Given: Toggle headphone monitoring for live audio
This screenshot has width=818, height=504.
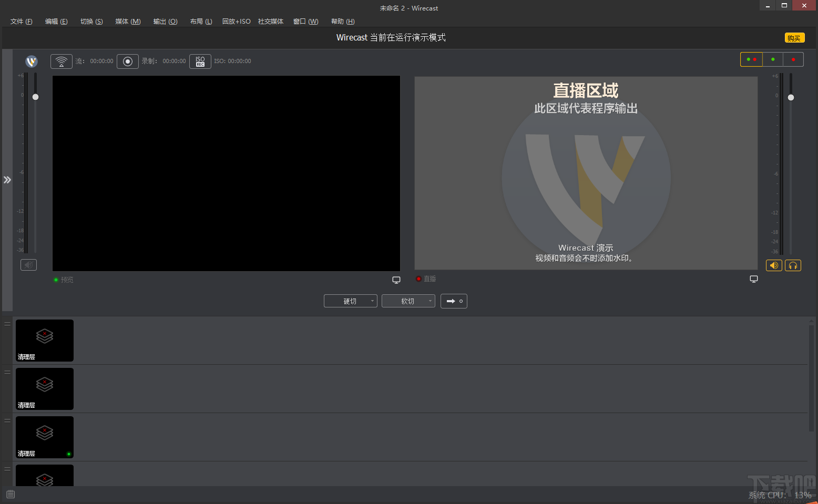Looking at the screenshot, I should 793,265.
